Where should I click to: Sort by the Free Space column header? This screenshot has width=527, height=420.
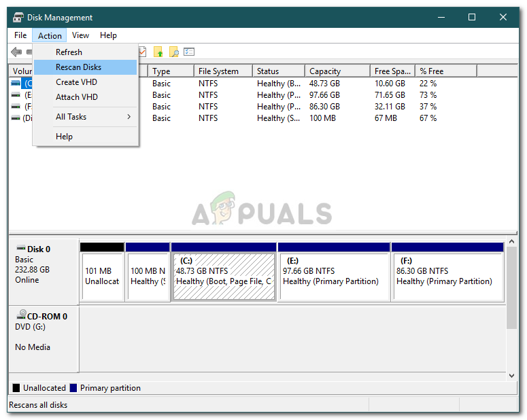tap(392, 71)
